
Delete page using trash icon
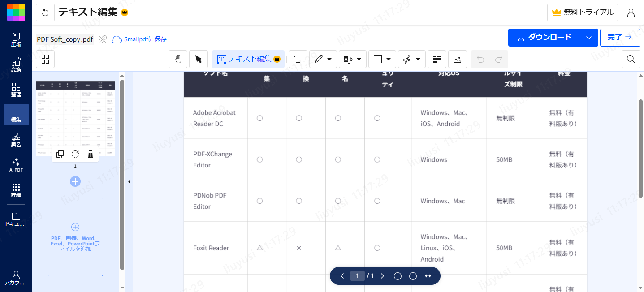91,154
